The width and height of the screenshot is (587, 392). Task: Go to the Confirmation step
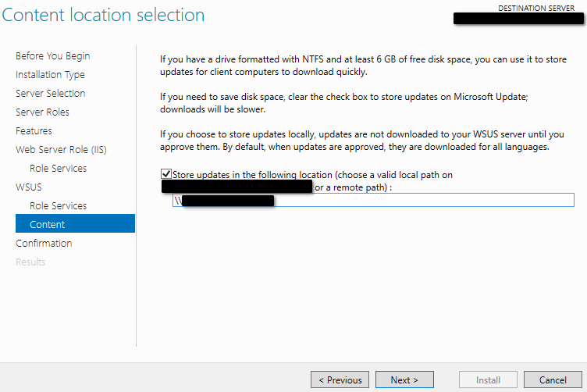pos(44,243)
